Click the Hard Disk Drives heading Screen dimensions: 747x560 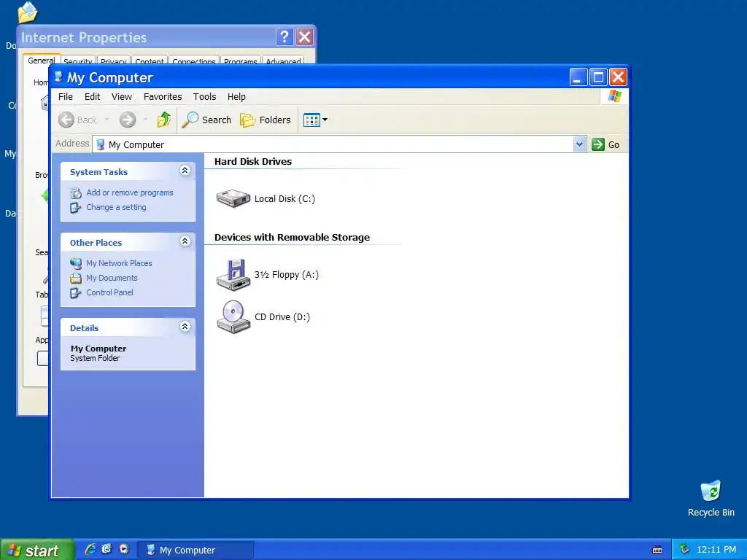point(253,161)
